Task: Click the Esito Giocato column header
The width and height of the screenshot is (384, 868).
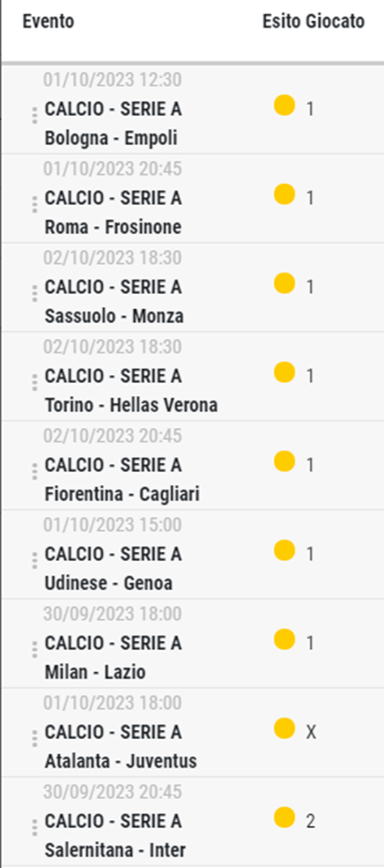Action: coord(314,21)
